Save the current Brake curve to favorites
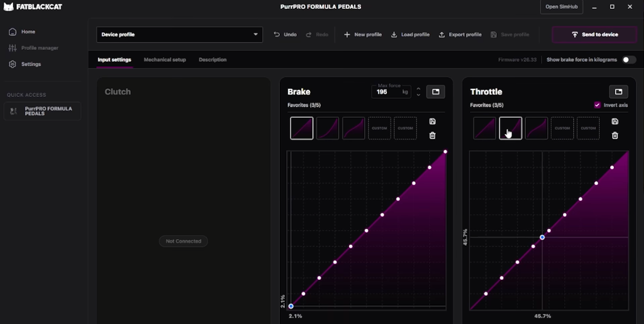Image resolution: width=644 pixels, height=324 pixels. 432,121
